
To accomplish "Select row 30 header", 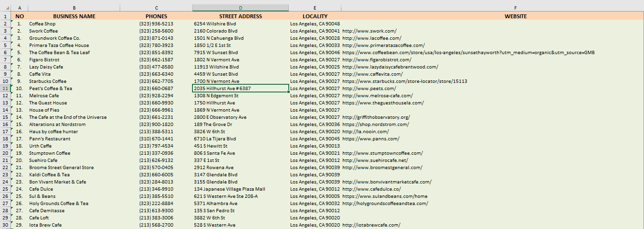I will 5,225.
